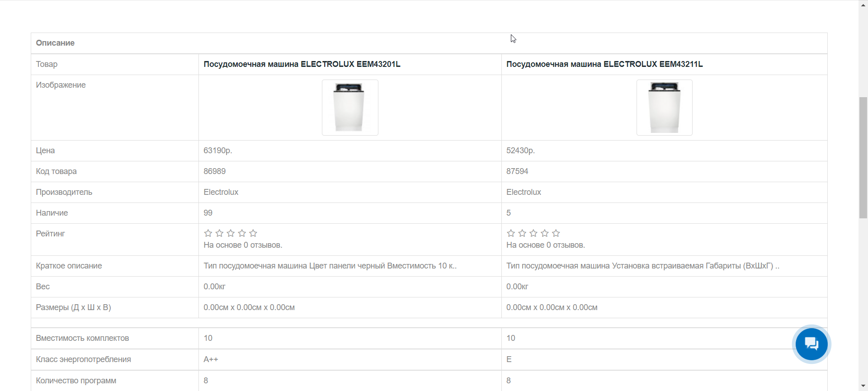Click the EEM43201L dishwasher thumbnail image
Image resolution: width=868 pixels, height=391 pixels.
point(350,108)
